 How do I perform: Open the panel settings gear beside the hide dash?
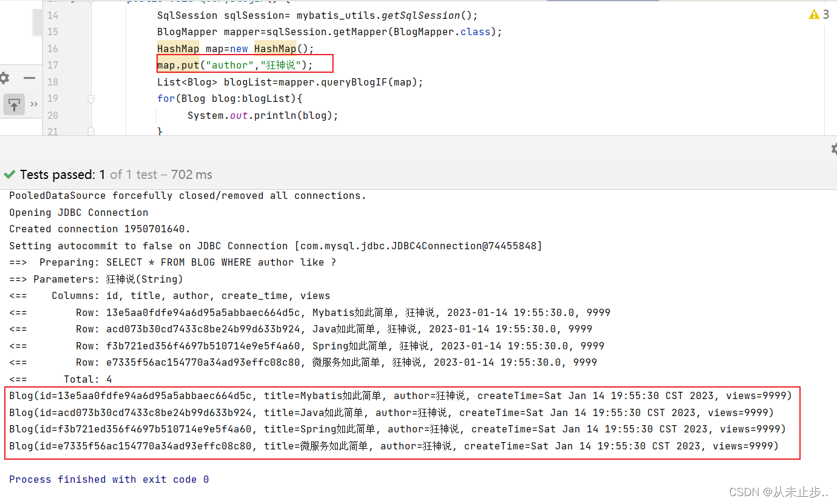pyautogui.click(x=4, y=78)
